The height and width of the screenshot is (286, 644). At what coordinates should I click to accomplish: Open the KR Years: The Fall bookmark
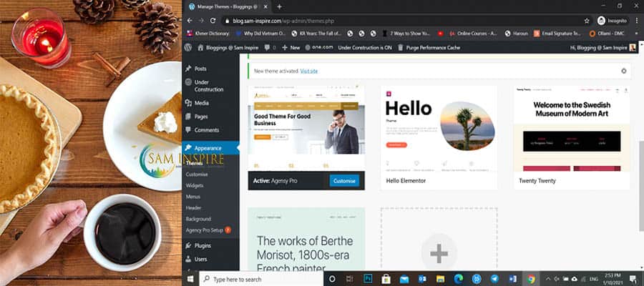click(316, 34)
